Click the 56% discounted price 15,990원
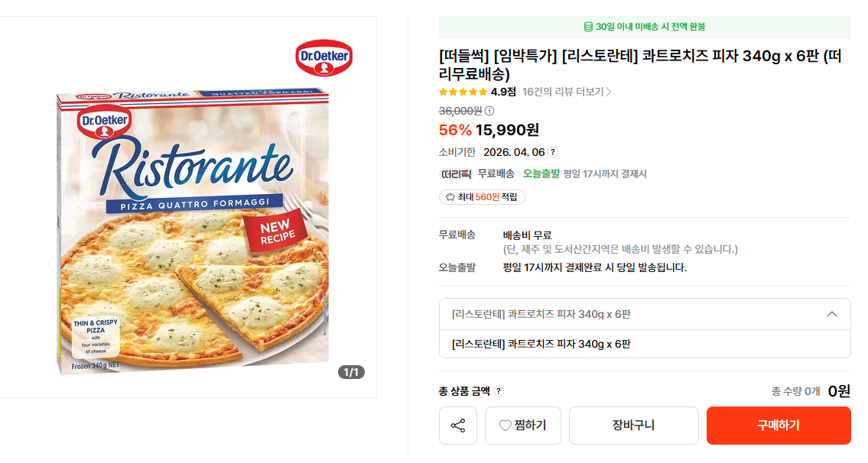Viewport: 868px width, 463px height. click(507, 130)
